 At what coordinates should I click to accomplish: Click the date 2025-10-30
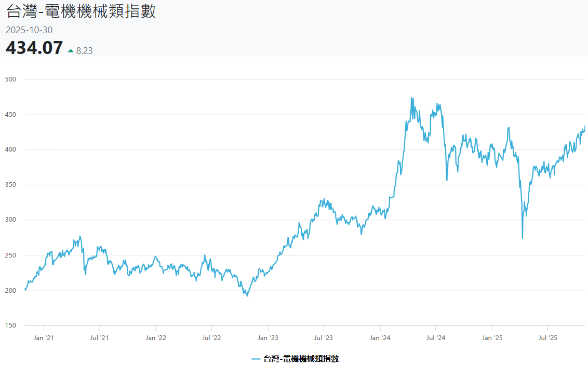tap(29, 30)
